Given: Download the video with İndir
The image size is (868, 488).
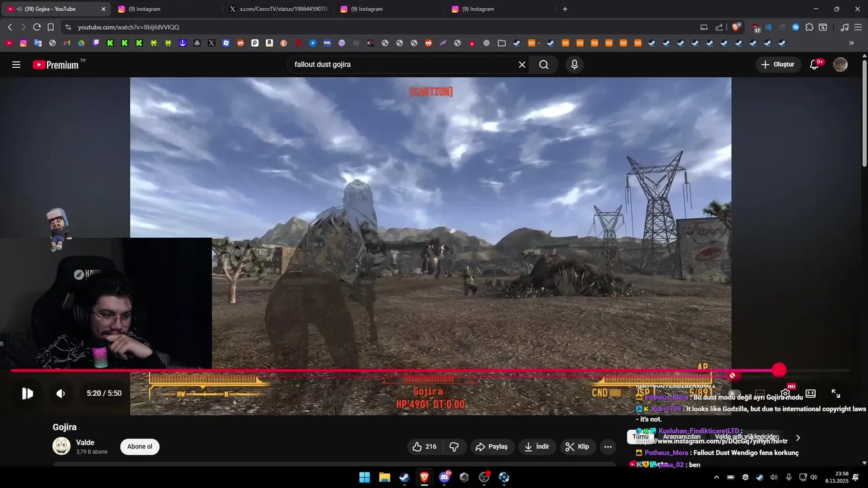Looking at the screenshot, I should 536,447.
